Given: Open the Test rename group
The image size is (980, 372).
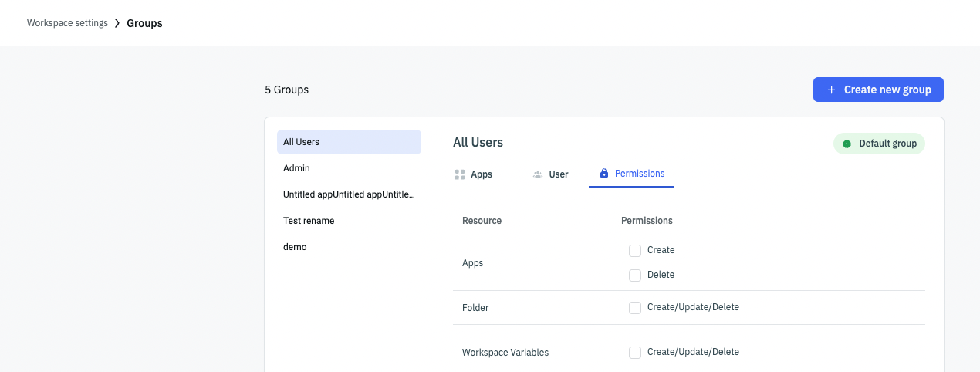Looking at the screenshot, I should pyautogui.click(x=309, y=221).
